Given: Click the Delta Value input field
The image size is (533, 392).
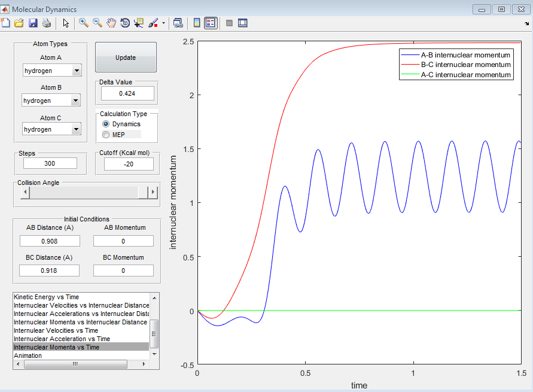Looking at the screenshot, I should pos(127,93).
